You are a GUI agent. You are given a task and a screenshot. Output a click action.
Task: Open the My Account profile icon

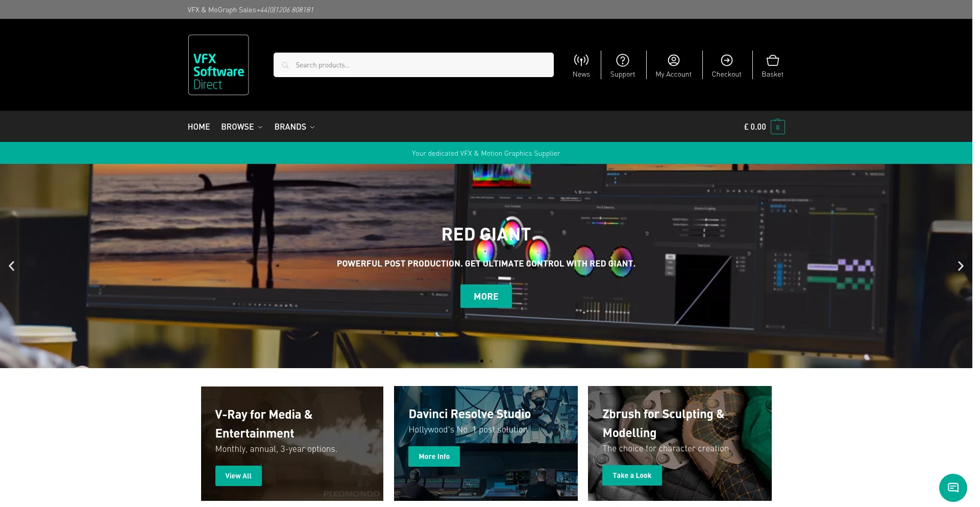[x=673, y=60]
